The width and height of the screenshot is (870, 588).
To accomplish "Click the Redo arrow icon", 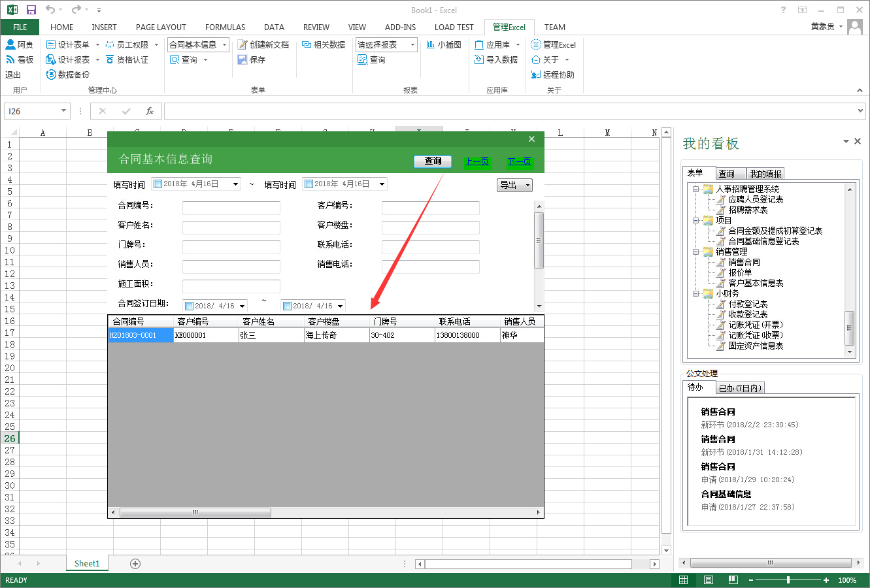I will [x=76, y=10].
